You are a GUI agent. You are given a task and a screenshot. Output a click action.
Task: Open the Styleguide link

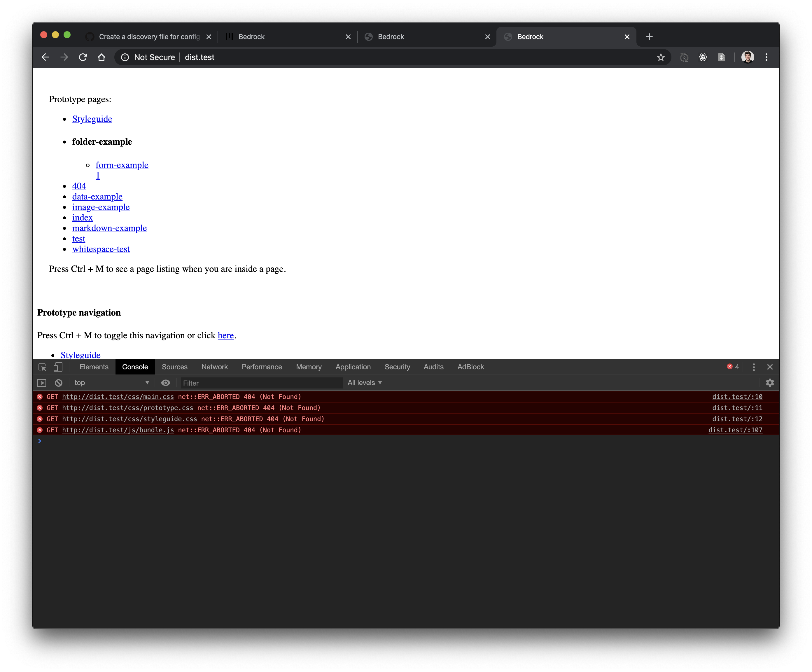92,119
